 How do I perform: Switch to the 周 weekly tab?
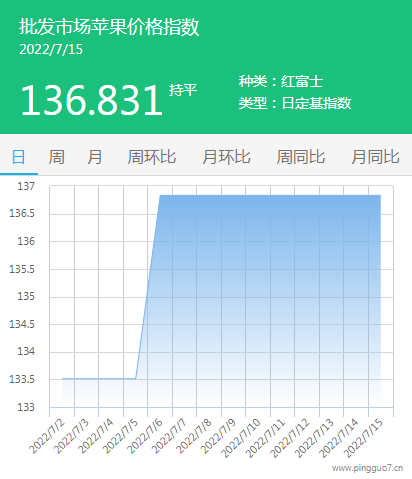(56, 157)
